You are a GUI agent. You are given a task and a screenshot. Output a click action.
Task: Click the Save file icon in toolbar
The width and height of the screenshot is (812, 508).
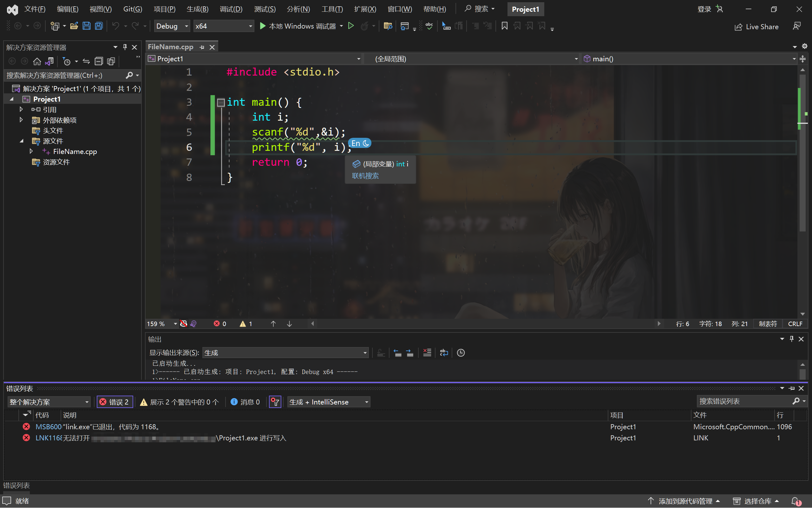pos(86,26)
